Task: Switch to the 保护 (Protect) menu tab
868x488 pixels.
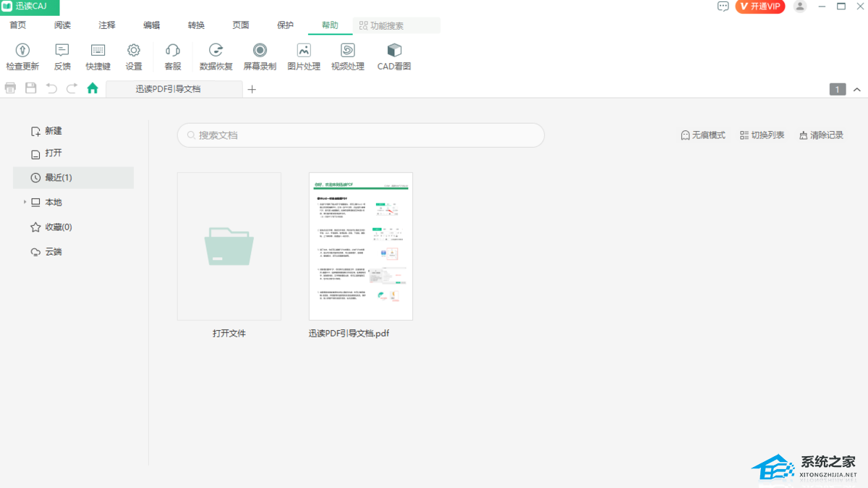Action: [286, 25]
